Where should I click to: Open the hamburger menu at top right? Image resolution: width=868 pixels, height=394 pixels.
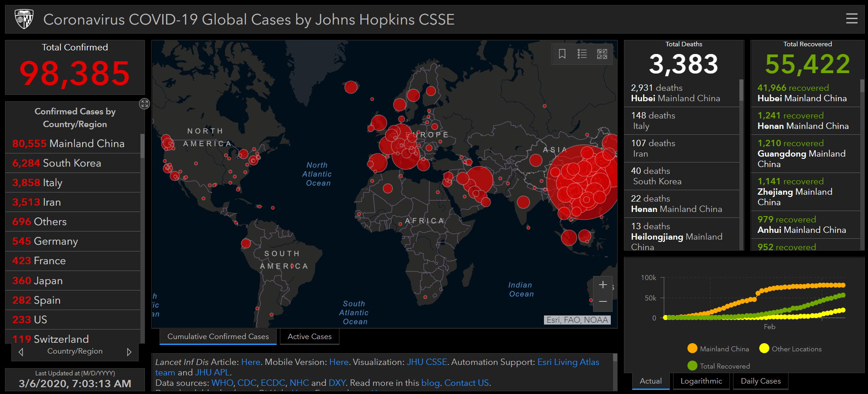pos(852,19)
